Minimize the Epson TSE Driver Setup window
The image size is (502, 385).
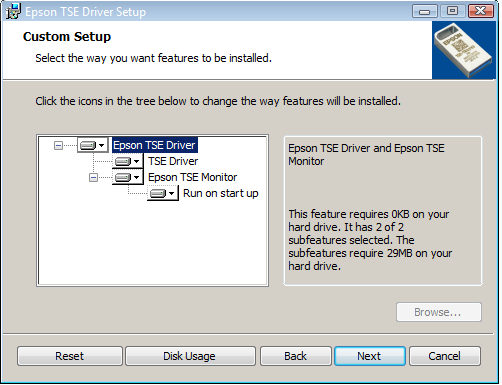[425, 11]
